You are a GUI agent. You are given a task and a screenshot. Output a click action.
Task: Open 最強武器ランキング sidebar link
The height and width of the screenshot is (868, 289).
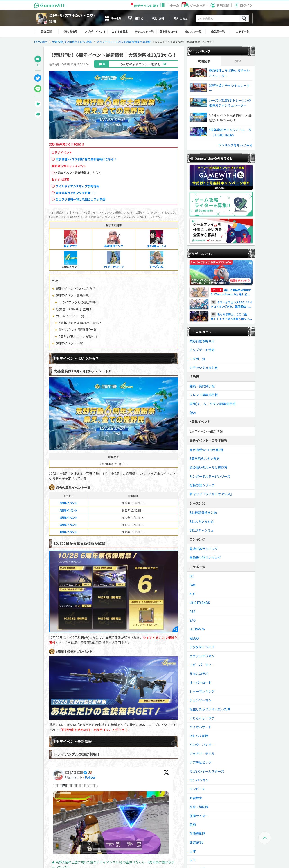(x=203, y=549)
